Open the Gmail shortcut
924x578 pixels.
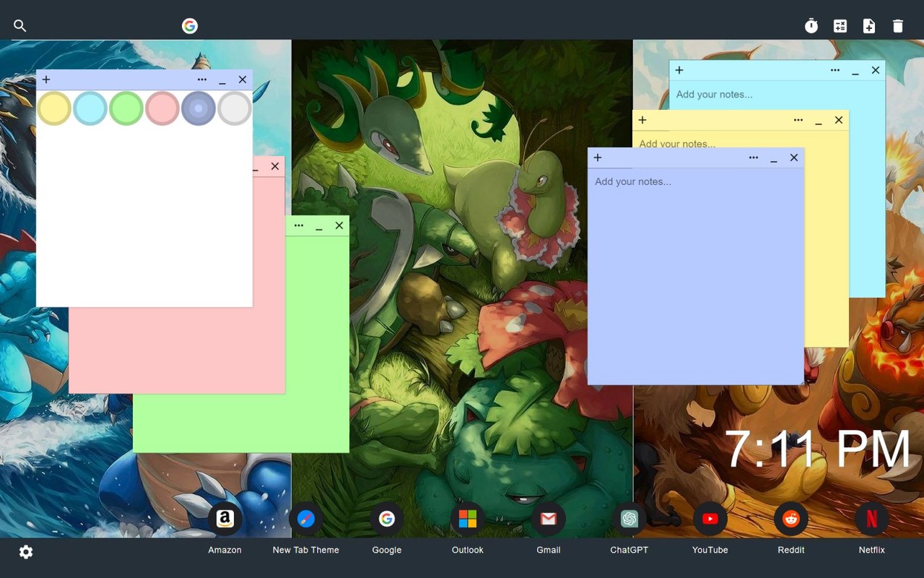point(549,519)
